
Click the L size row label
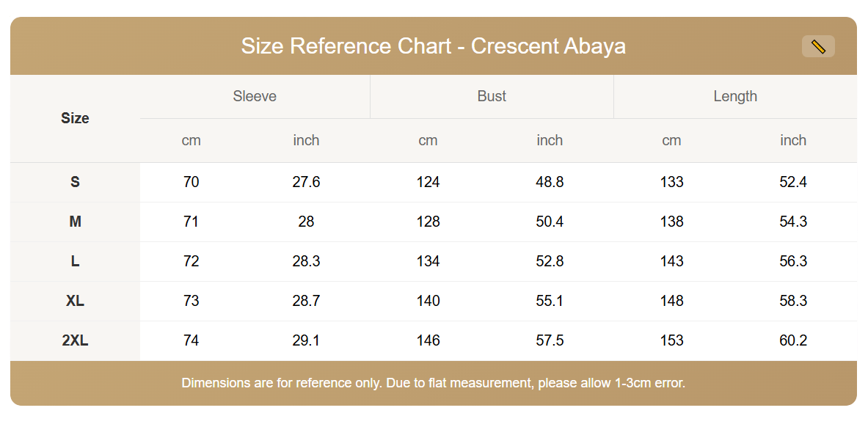pos(75,261)
